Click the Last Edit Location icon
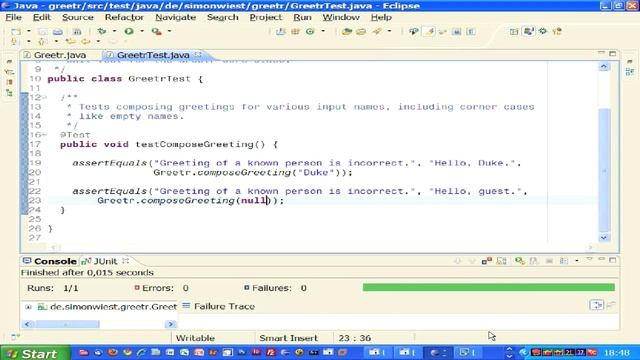Screen dimensions: 640x360 point(70,41)
